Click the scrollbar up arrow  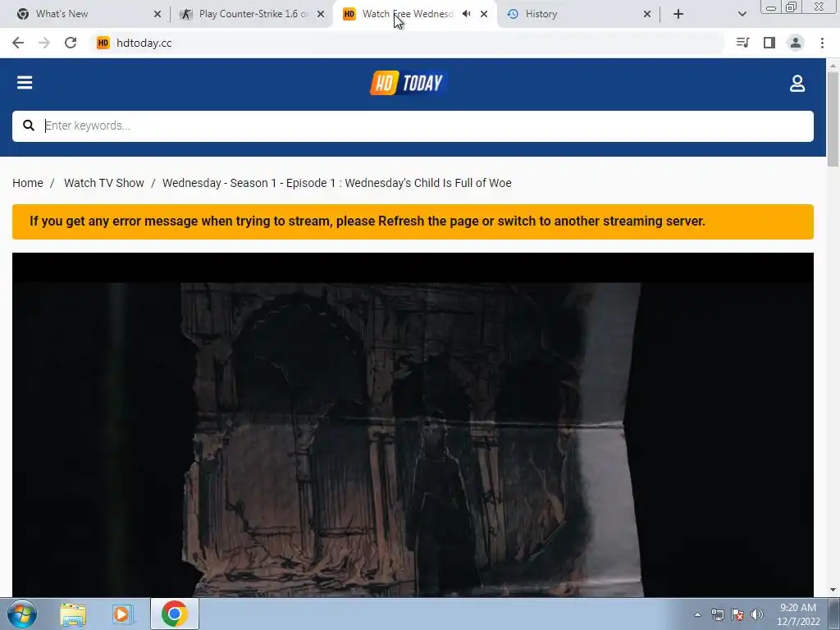click(x=833, y=66)
